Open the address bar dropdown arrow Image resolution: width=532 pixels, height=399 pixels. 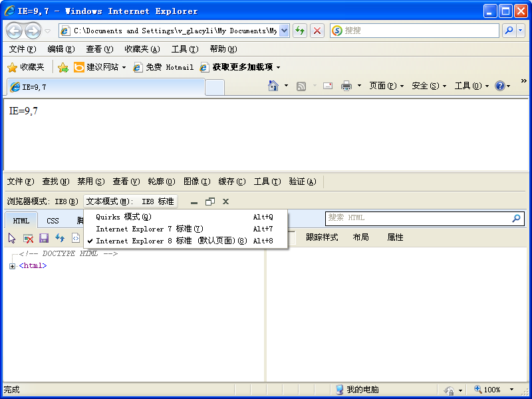(x=285, y=31)
